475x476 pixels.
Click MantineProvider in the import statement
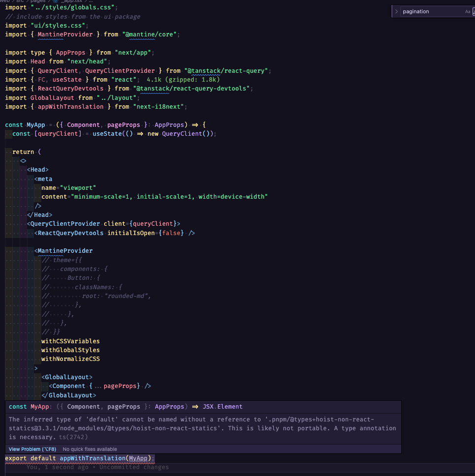click(x=65, y=34)
